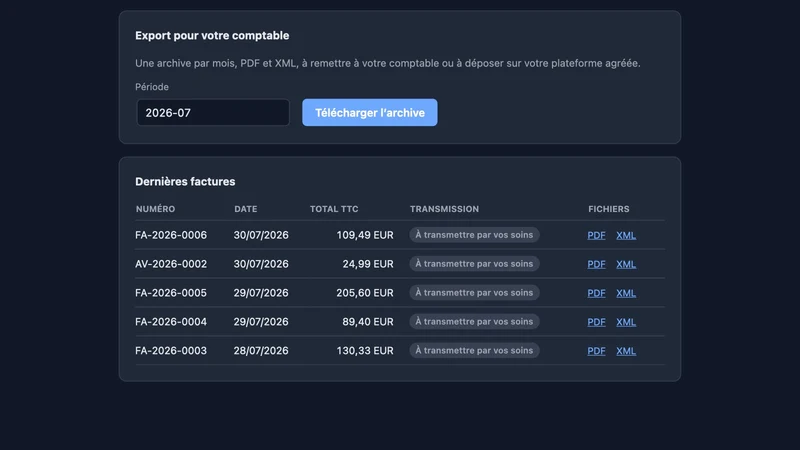800x450 pixels.
Task: Click the DATE column header
Action: point(245,209)
